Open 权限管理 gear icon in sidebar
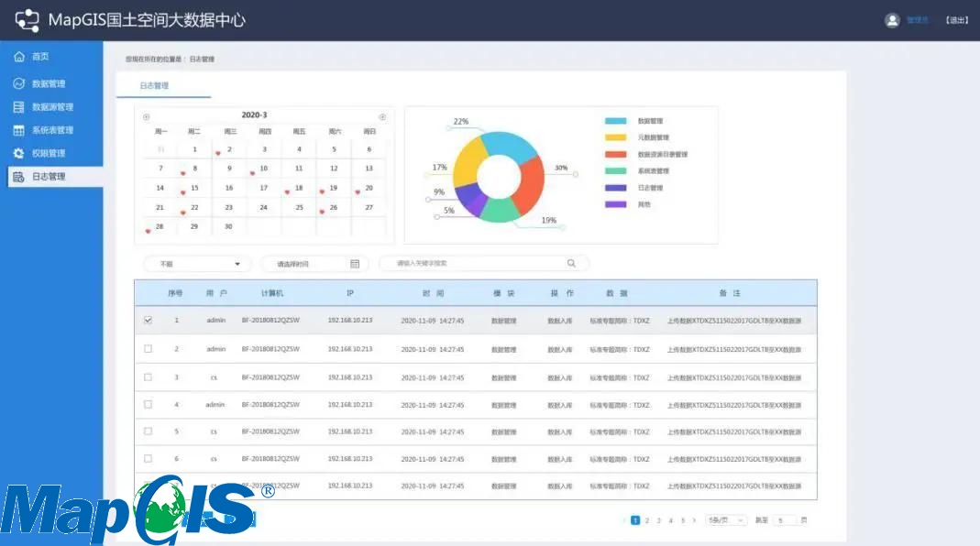The image size is (980, 546). point(19,153)
